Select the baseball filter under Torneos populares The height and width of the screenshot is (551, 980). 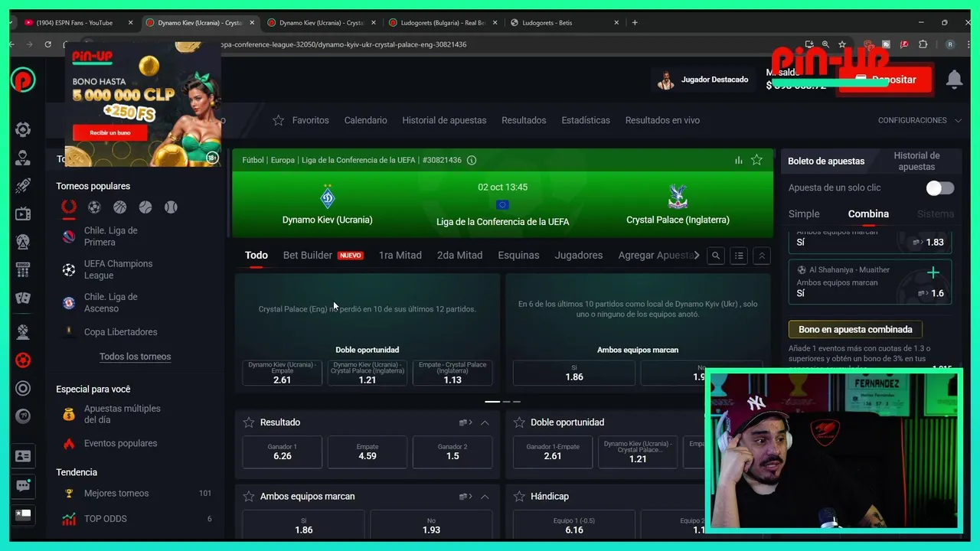point(171,207)
